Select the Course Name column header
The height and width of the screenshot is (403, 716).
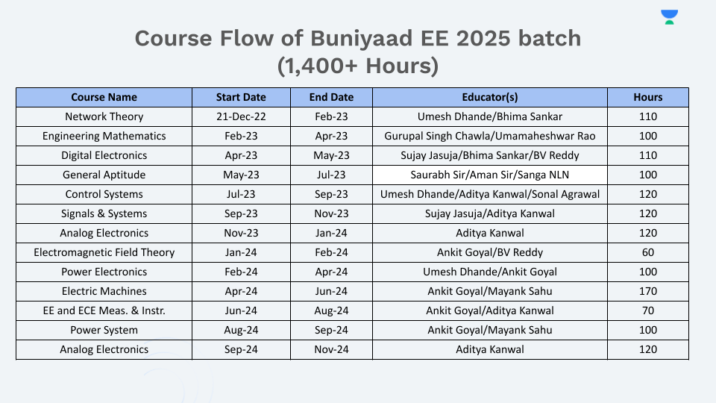[104, 97]
